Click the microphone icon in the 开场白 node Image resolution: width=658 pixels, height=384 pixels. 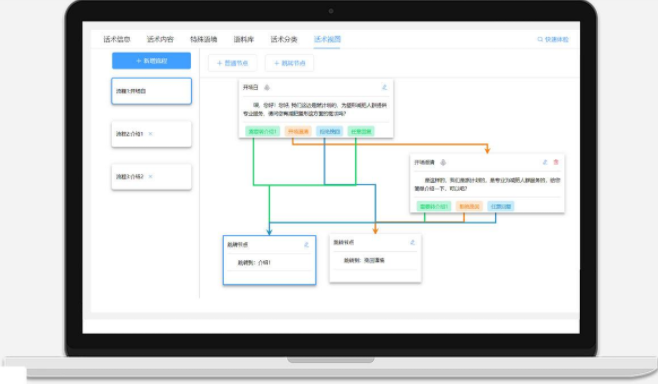[x=267, y=87]
